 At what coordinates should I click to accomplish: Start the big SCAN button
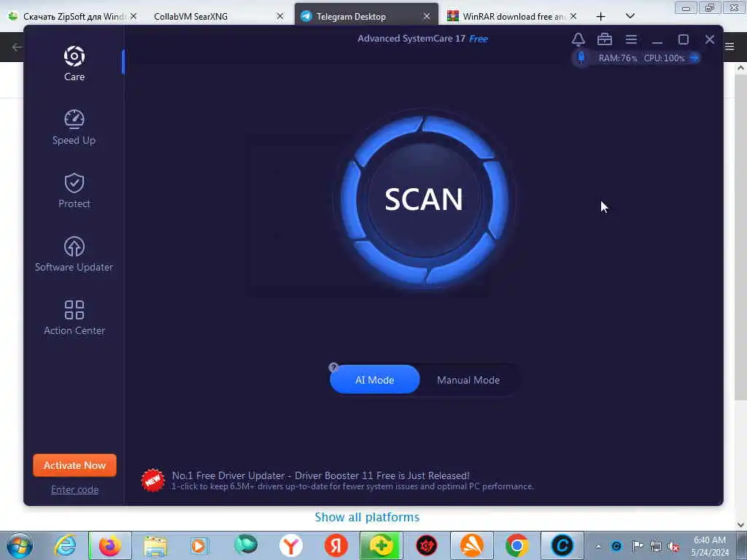pyautogui.click(x=424, y=198)
